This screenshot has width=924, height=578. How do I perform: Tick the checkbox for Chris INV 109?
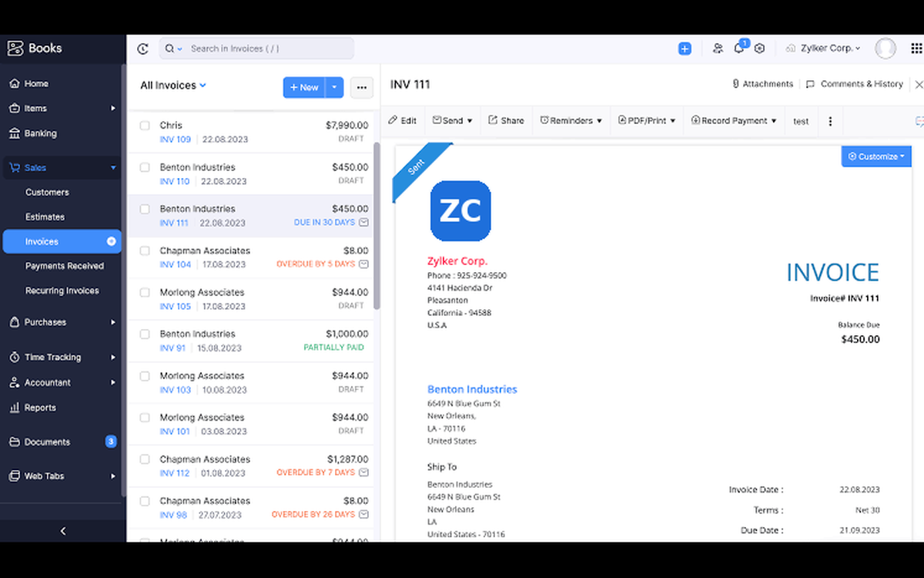(x=145, y=126)
